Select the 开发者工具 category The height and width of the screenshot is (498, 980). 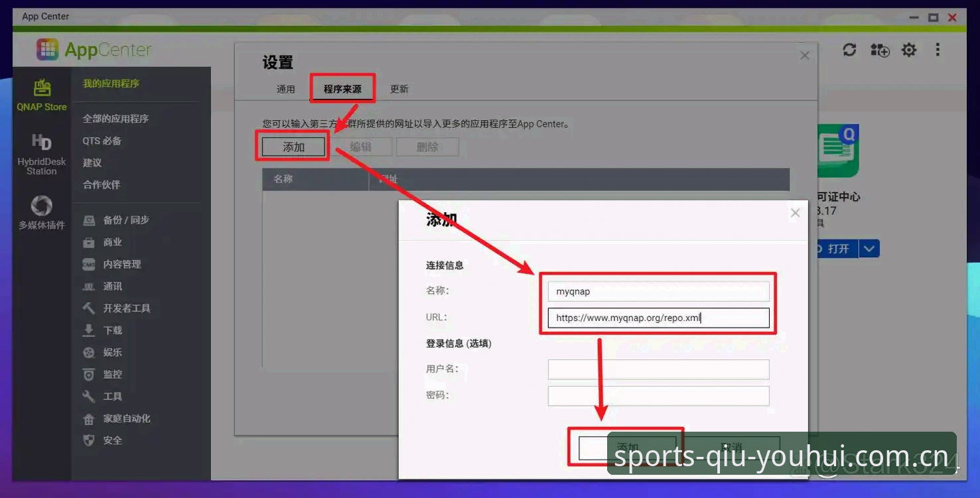pyautogui.click(x=117, y=308)
